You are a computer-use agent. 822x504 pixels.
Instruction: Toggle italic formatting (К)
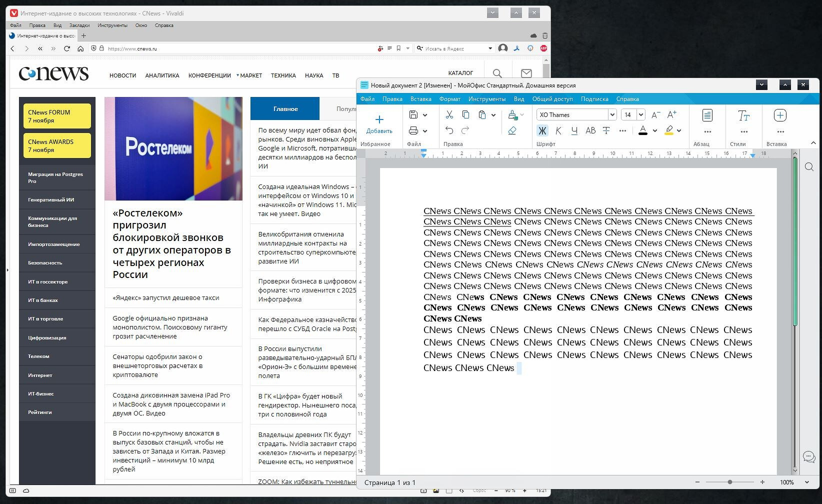(558, 130)
